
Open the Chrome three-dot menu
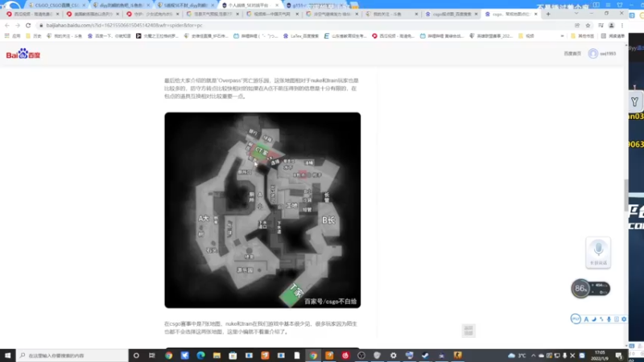tap(621, 26)
